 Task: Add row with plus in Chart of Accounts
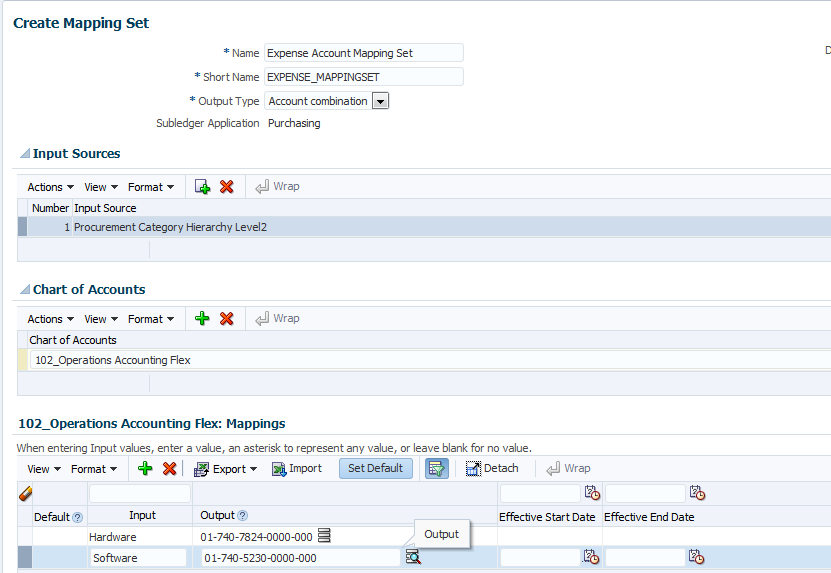point(202,319)
